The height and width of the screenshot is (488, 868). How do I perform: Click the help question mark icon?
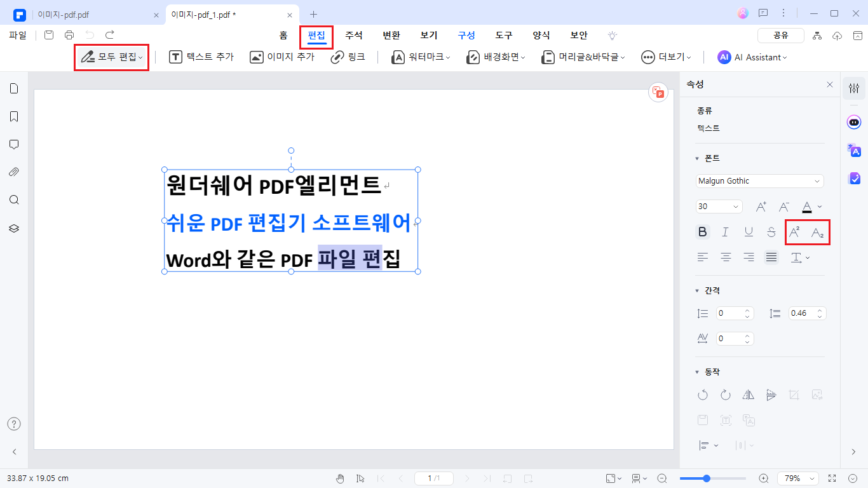click(x=14, y=424)
